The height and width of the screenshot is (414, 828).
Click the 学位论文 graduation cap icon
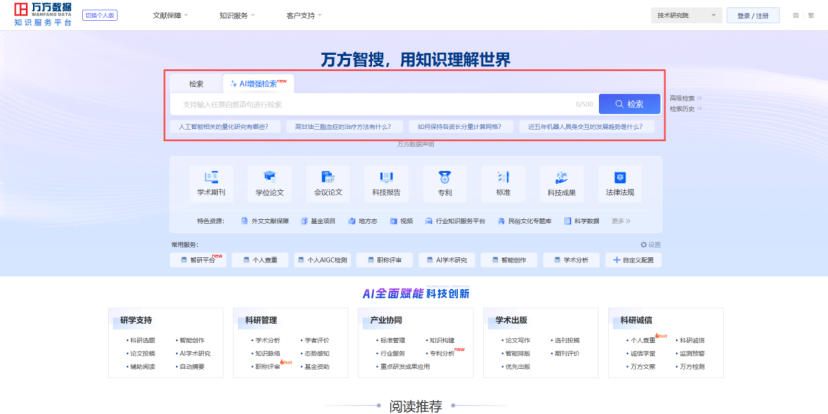(x=269, y=177)
